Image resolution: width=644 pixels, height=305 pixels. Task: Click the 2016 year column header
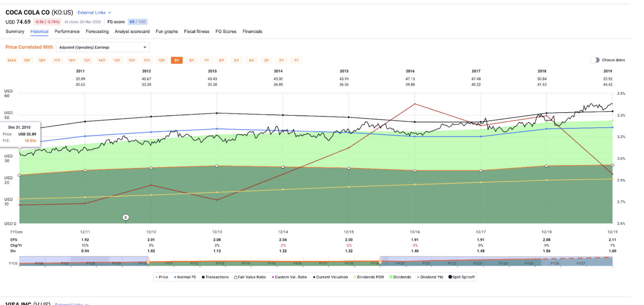click(410, 71)
